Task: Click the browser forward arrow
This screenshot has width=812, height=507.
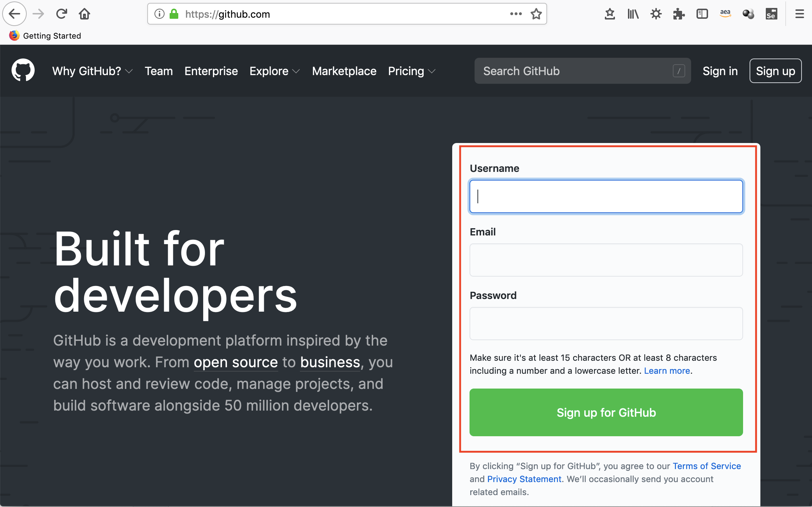Action: pyautogui.click(x=38, y=14)
